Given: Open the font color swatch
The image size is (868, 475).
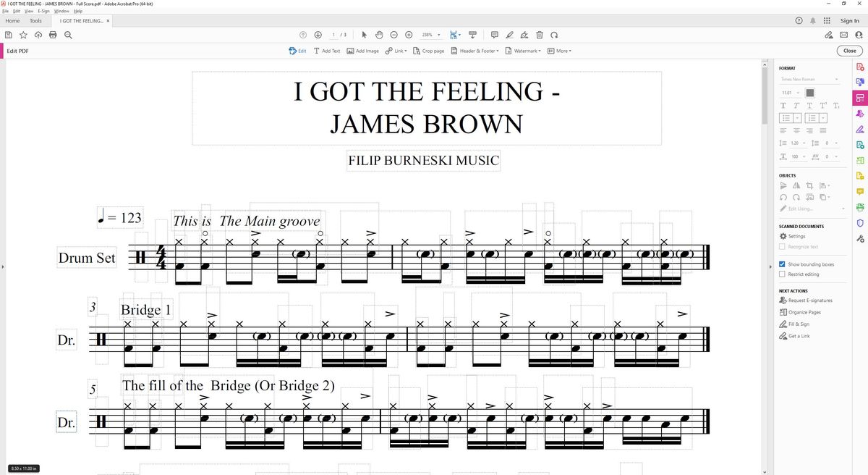Looking at the screenshot, I should [810, 93].
